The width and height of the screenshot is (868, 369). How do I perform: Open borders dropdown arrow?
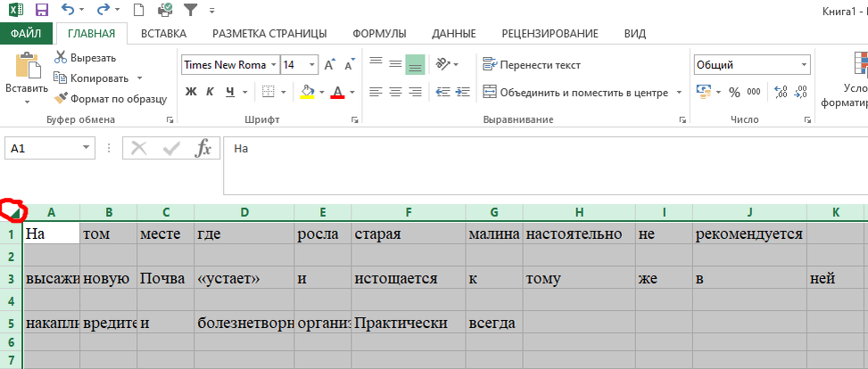coord(284,93)
